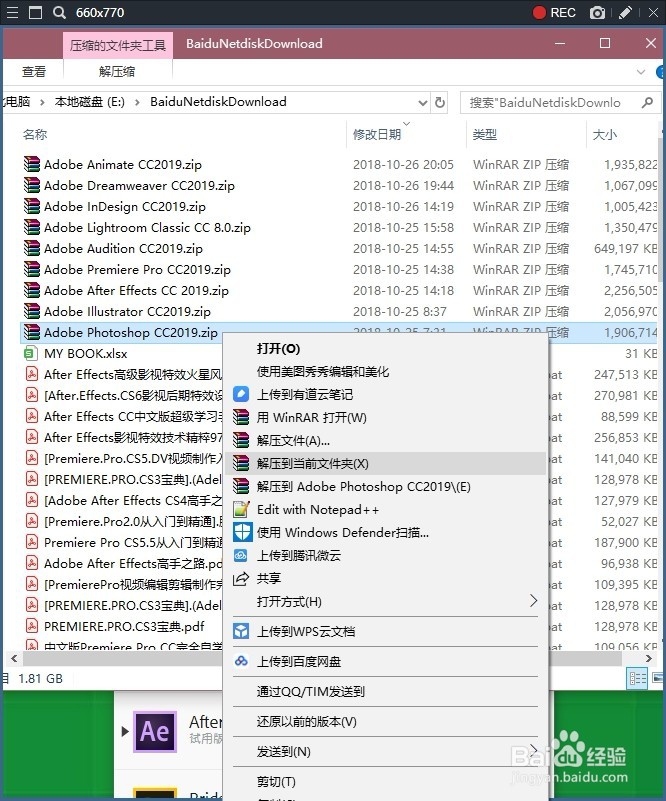Click the Tencent Weiyun cloud icon
Screen dimensions: 666x801
click(x=241, y=555)
